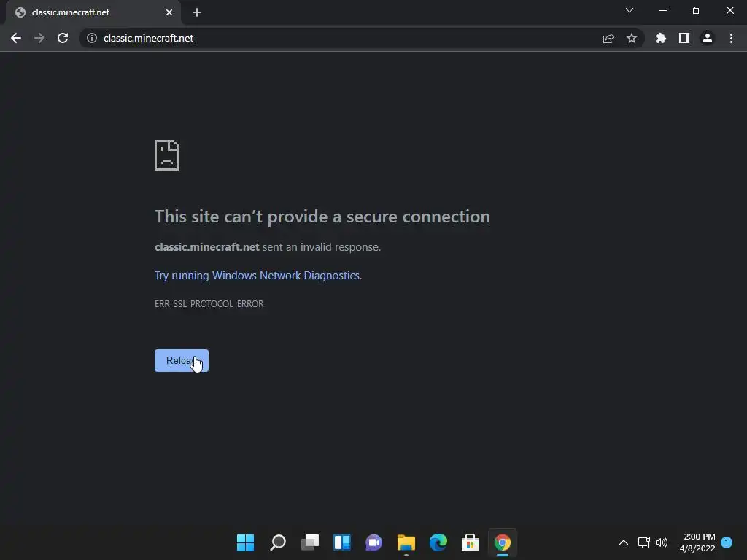Open File Explorer from taskbar

[x=406, y=542]
